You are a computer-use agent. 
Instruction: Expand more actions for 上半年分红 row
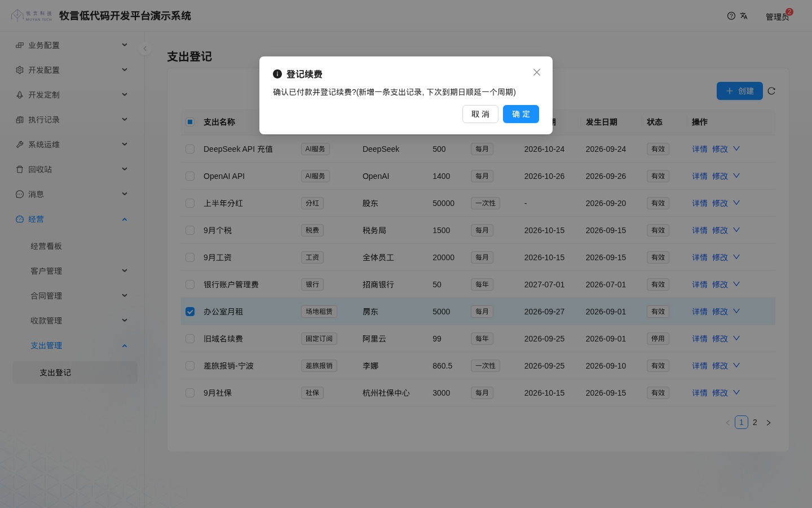tap(736, 203)
